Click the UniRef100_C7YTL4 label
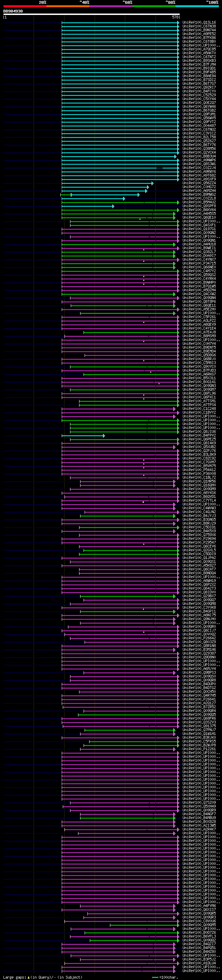This screenshot has width=222, height=980. click(199, 501)
